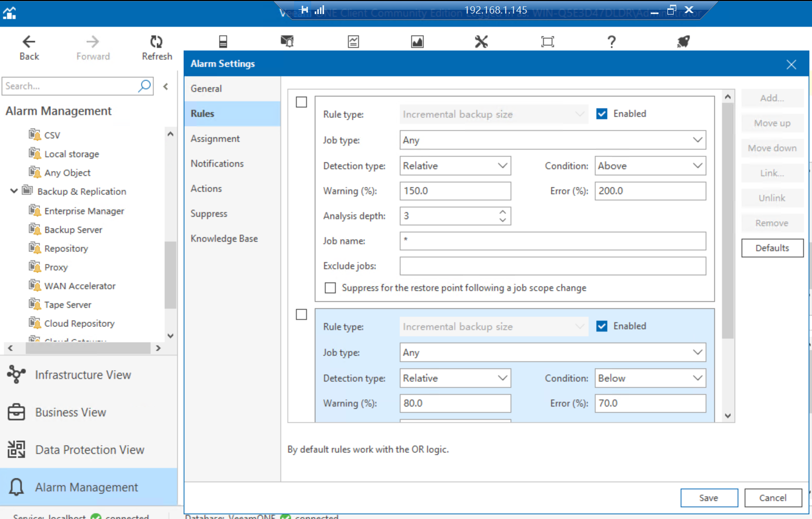Click the WAN Accelerator alarm icon

[x=35, y=285]
